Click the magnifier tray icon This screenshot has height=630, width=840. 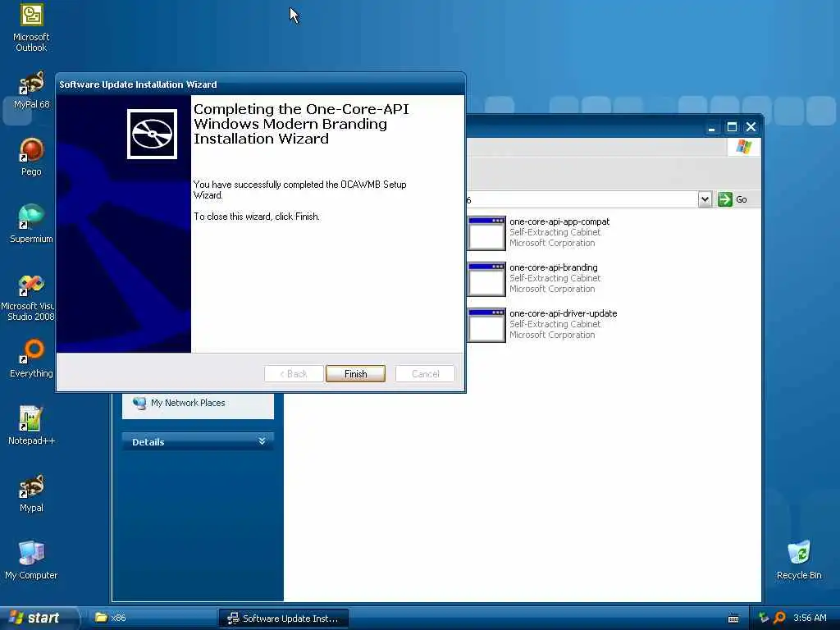(779, 618)
